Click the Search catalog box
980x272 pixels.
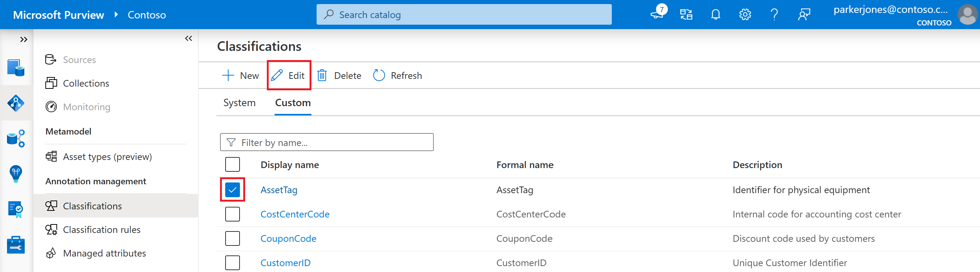463,15
